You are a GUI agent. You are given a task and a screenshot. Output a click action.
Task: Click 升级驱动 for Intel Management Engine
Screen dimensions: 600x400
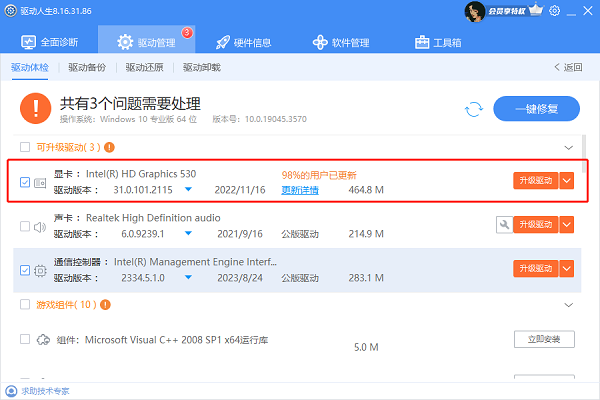536,269
